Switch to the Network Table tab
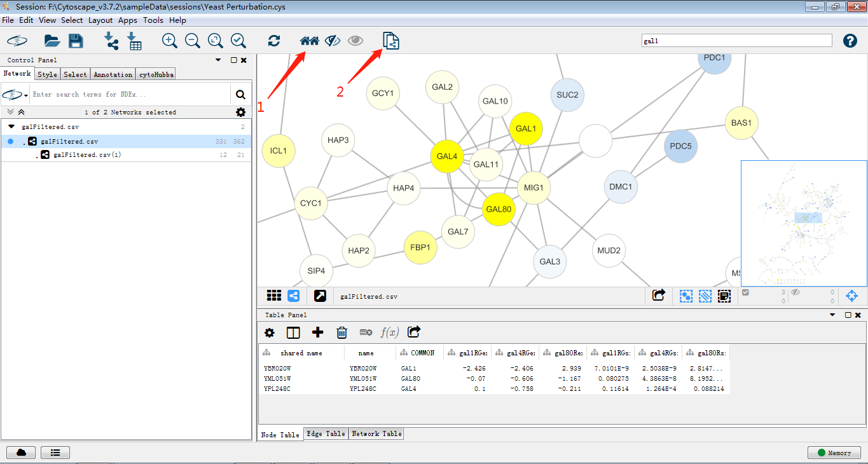This screenshot has width=868, height=464. click(376, 433)
